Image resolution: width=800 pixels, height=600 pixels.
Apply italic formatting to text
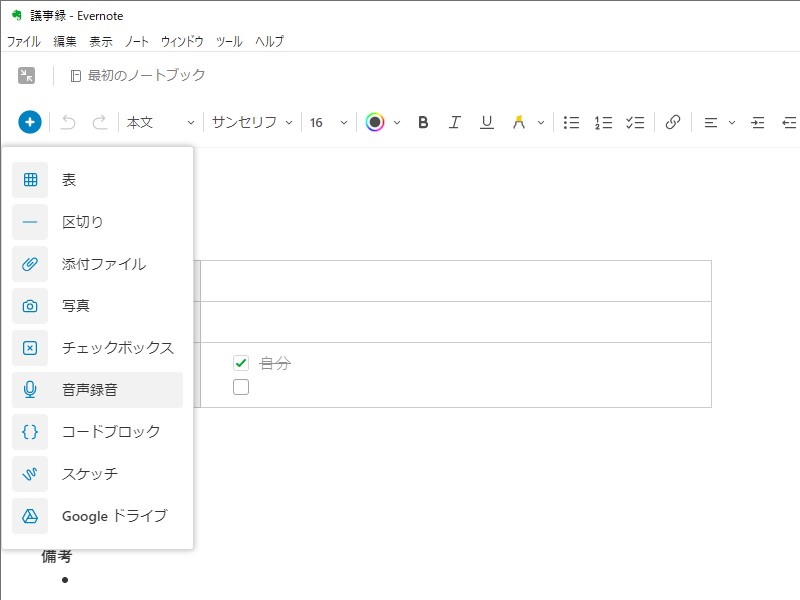pos(455,122)
